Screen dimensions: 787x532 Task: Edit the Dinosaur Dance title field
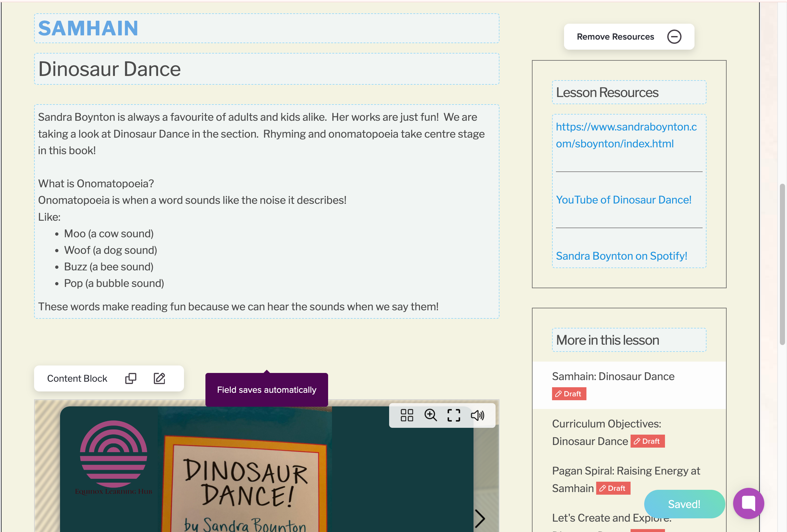[266, 69]
